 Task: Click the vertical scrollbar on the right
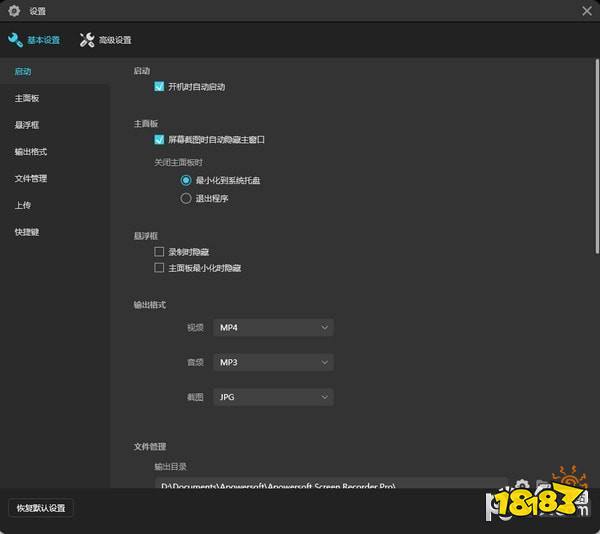597,156
